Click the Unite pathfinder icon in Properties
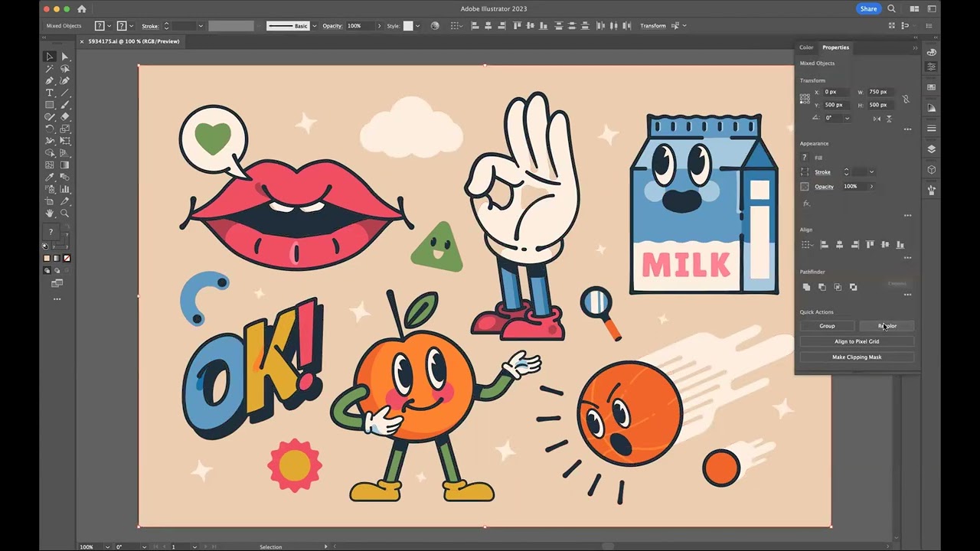The height and width of the screenshot is (551, 980). (x=806, y=287)
